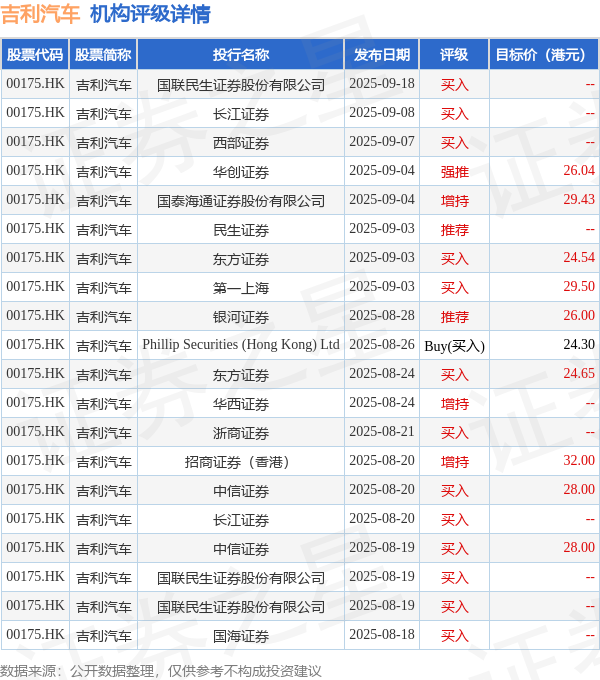
Task: Click the target price 24.65
Action: pyautogui.click(x=579, y=373)
